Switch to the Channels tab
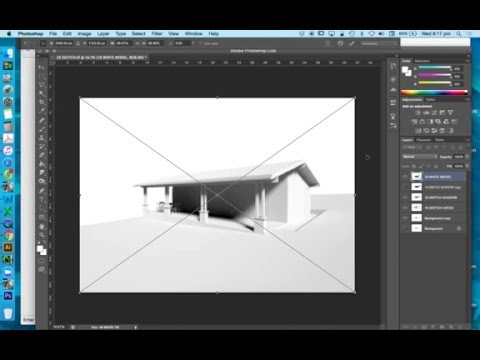The width and height of the screenshot is (480, 360). [x=424, y=140]
